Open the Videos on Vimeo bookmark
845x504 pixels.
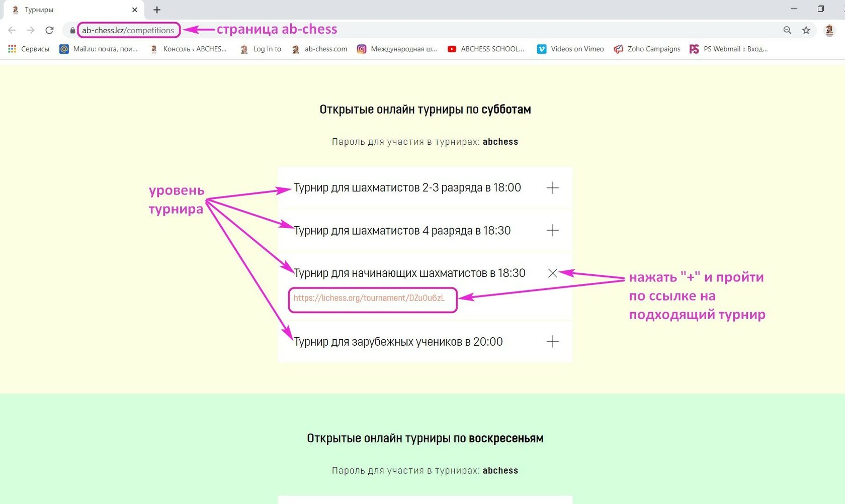coord(570,49)
